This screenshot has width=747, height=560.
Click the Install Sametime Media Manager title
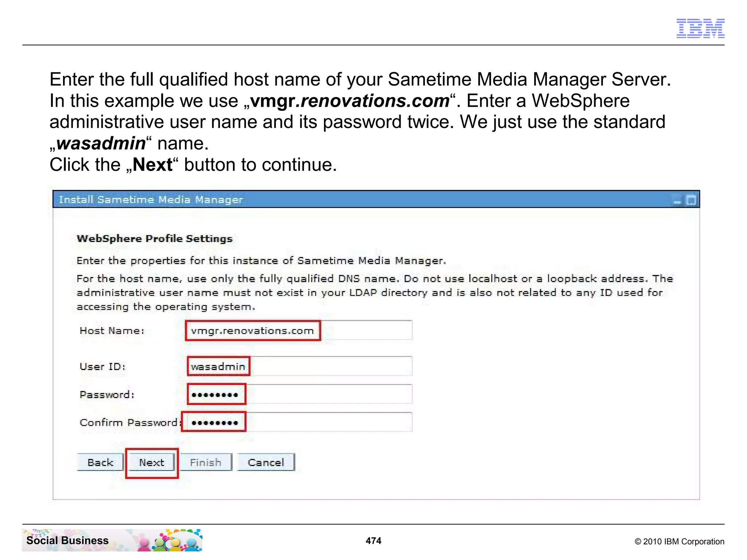tap(151, 200)
